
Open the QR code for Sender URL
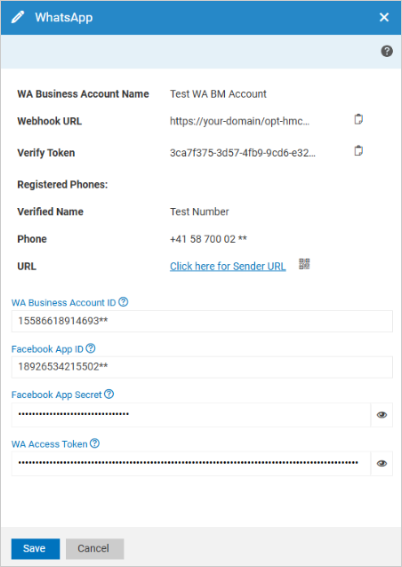pyautogui.click(x=304, y=264)
